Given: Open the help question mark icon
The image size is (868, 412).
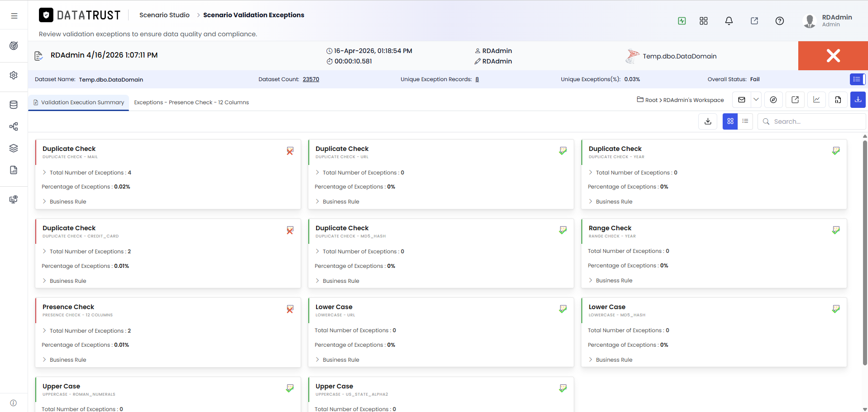Looking at the screenshot, I should coord(780,21).
